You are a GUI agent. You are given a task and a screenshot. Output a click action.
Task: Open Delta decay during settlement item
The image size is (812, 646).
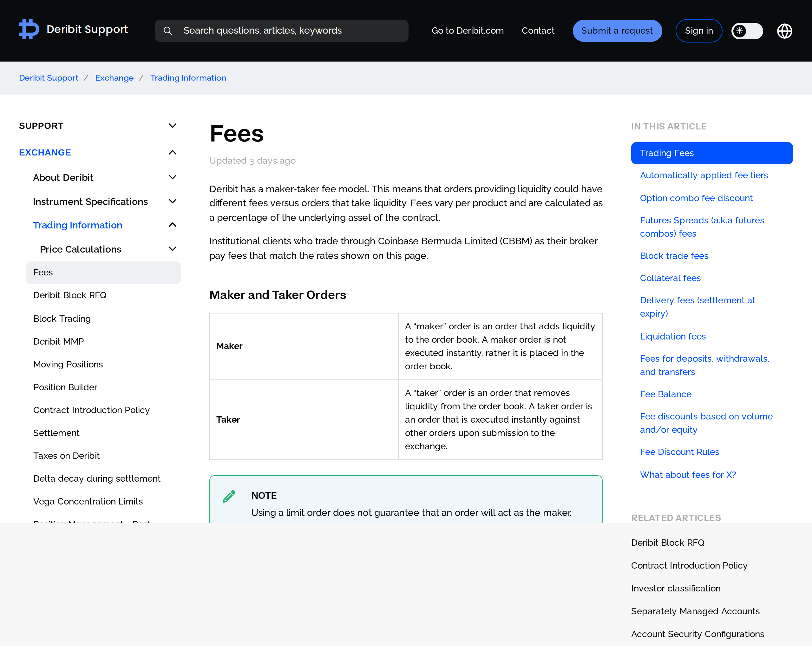click(x=97, y=479)
